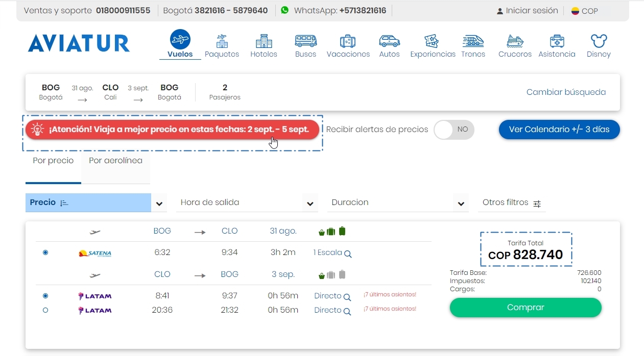Click Directo link for the 20:36 flight
The image size is (644, 356).
328,310
